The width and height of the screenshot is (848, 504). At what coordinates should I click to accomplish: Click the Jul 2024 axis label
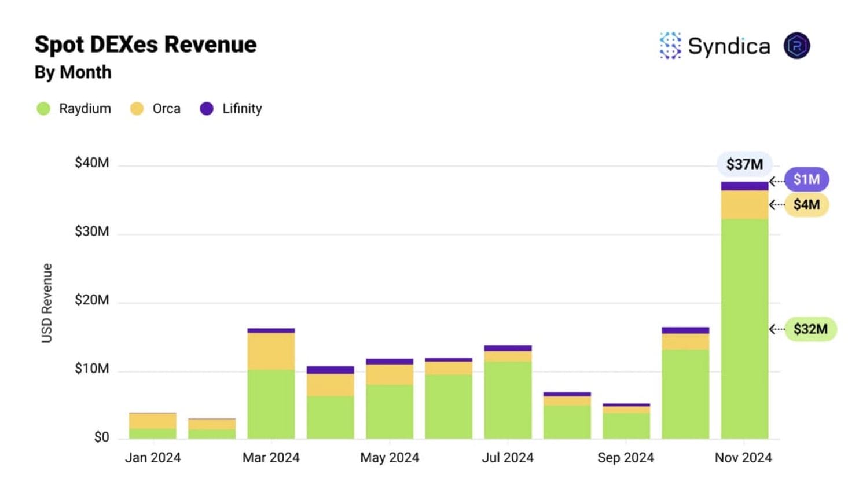pyautogui.click(x=508, y=458)
